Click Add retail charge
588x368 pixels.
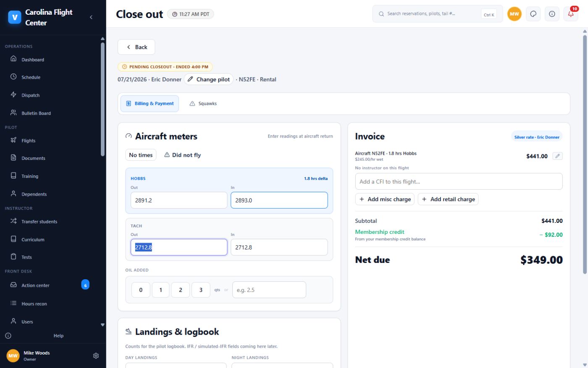click(x=448, y=199)
